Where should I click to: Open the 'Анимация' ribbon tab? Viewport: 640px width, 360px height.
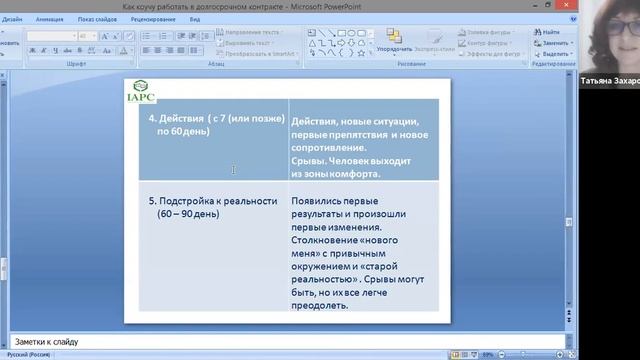click(49, 19)
